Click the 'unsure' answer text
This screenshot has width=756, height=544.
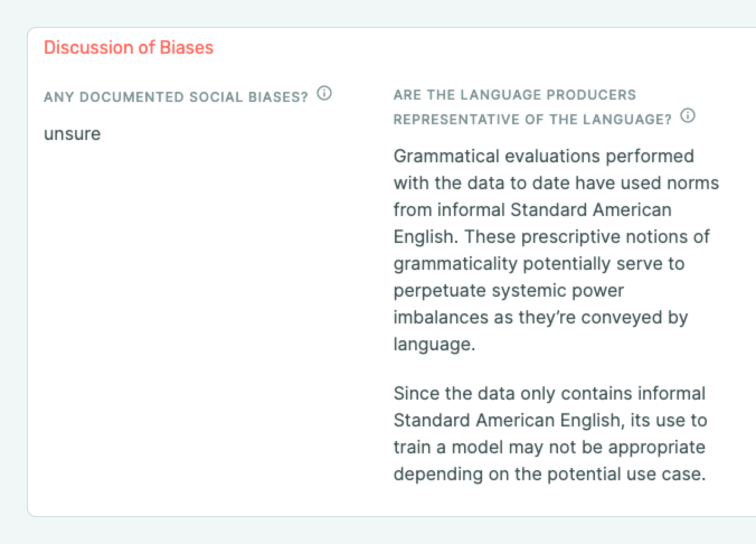pos(72,134)
